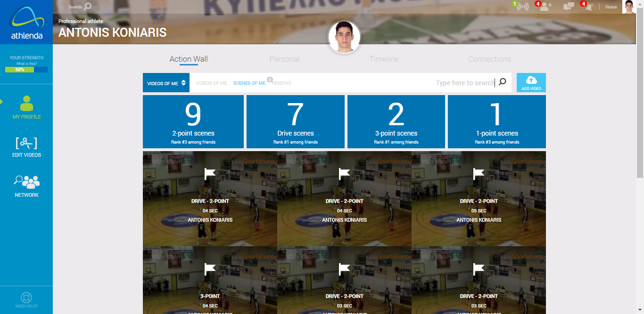Open the 2-point scenes stat tile

pyautogui.click(x=193, y=122)
